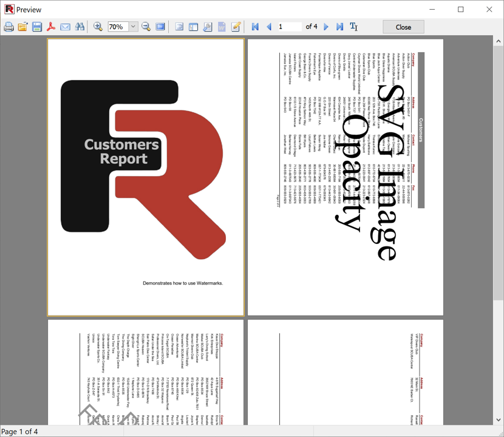This screenshot has height=437, width=504.
Task: Open Find text with binoculars icon
Action: coord(80,27)
